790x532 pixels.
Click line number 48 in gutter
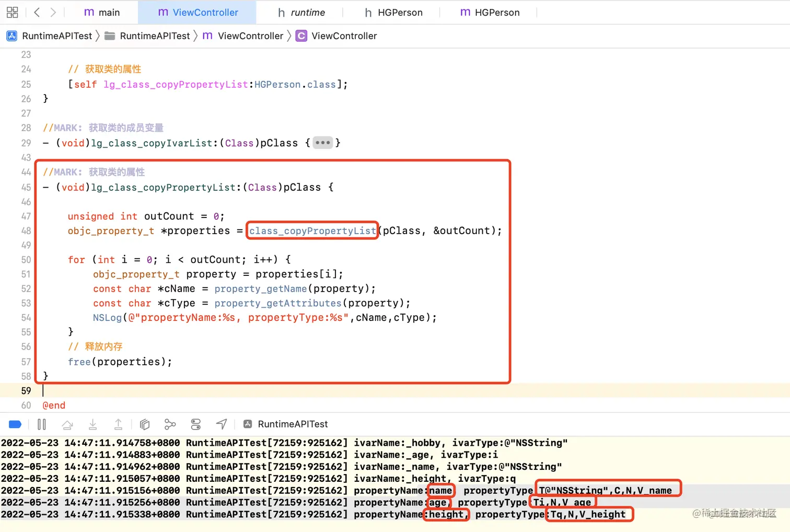[26, 230]
